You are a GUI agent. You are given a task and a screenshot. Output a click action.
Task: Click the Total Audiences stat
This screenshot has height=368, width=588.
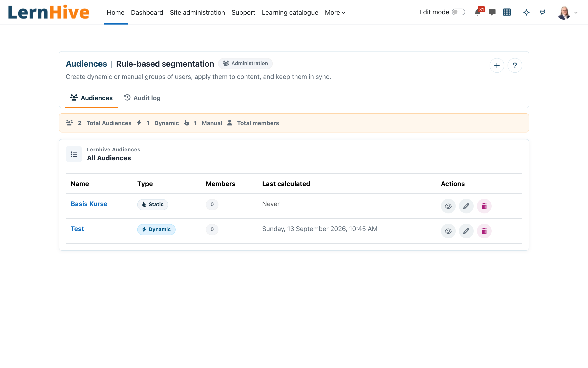pos(99,123)
